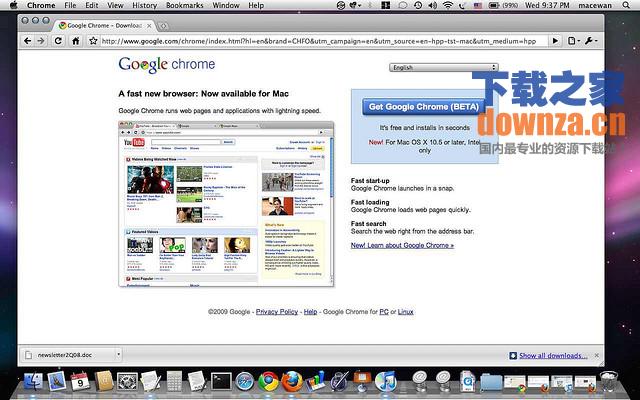
Task: Click Get Google Chrome (BETA) button
Action: 425,107
